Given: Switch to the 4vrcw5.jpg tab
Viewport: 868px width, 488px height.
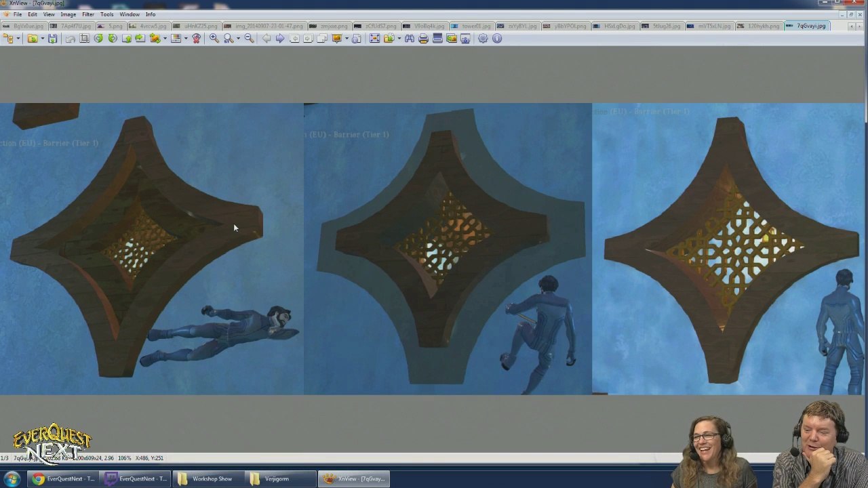Looking at the screenshot, I should (149, 26).
